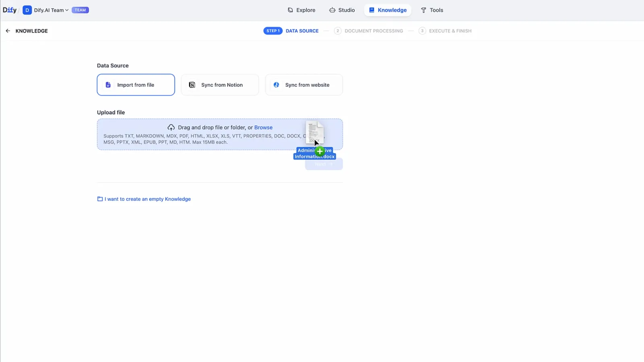Screen dimensions: 644x362
Task: Select Import from file data source
Action: click(x=136, y=85)
